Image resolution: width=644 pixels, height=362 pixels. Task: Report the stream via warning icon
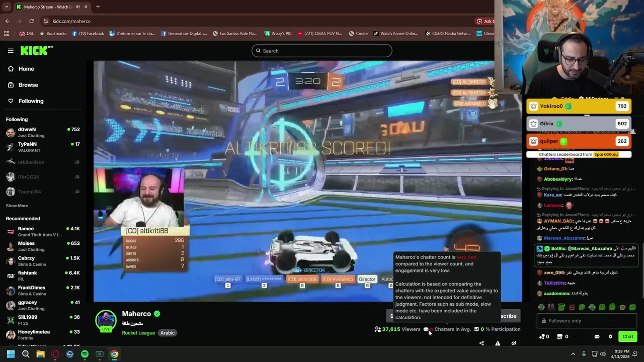(x=498, y=343)
